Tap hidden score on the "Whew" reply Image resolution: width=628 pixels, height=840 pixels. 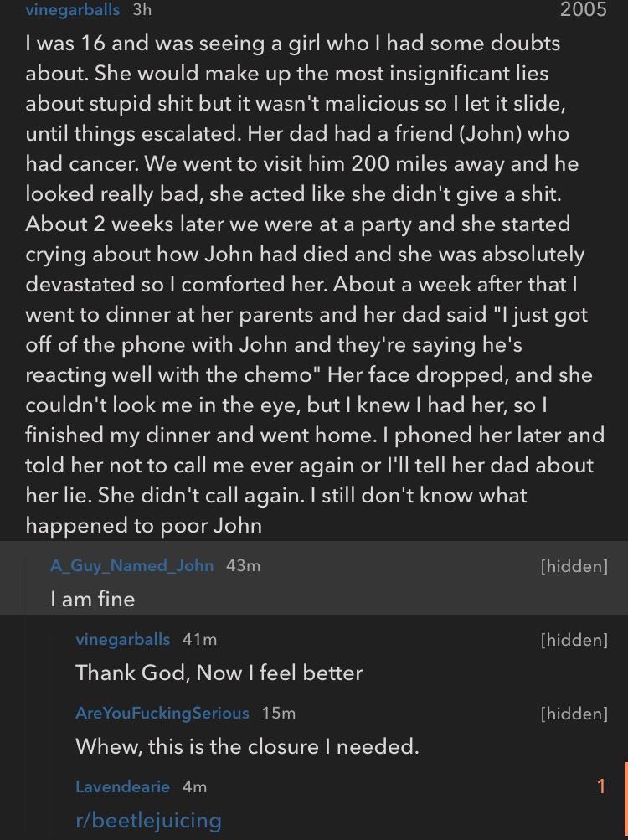coord(574,713)
